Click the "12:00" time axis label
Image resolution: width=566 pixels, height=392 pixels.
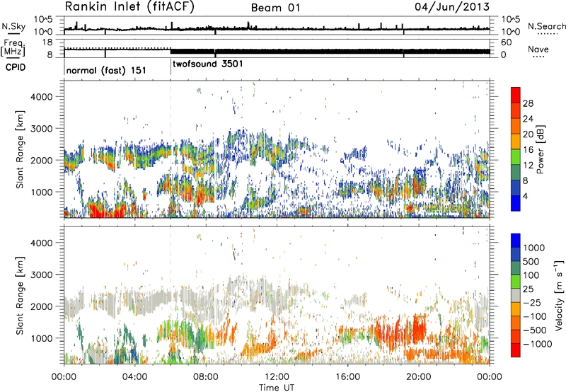pyautogui.click(x=277, y=377)
